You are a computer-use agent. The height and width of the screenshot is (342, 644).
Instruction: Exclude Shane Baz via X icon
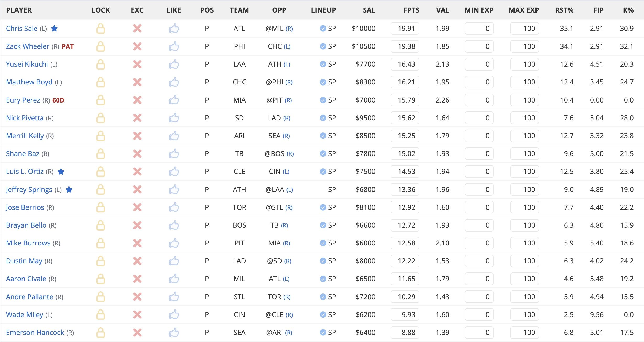[137, 154]
